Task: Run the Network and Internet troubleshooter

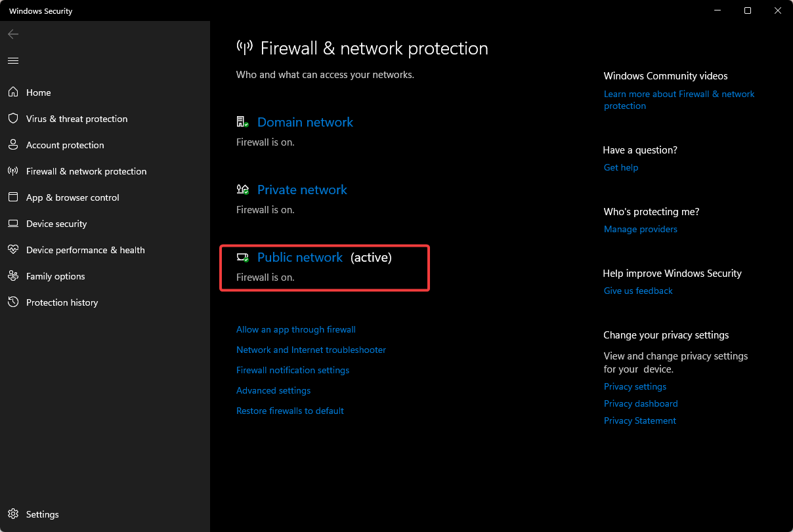Action: click(x=311, y=350)
